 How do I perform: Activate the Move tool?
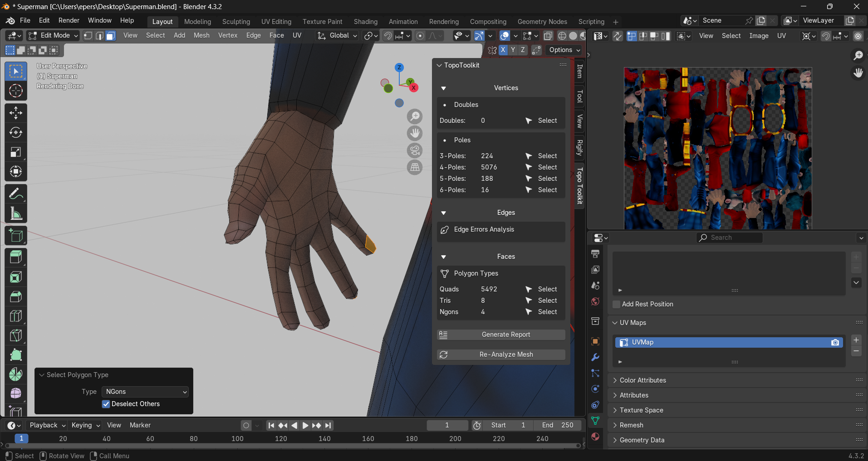point(16,112)
